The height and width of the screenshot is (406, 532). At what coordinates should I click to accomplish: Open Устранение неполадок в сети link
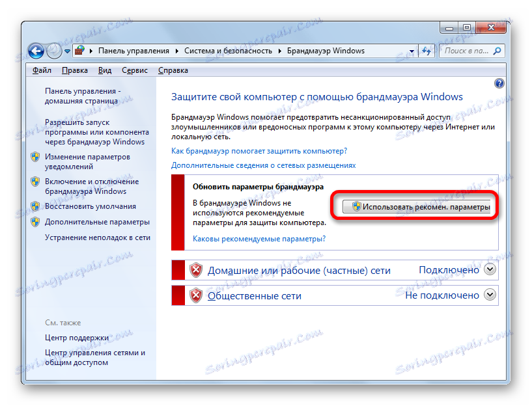(x=98, y=237)
